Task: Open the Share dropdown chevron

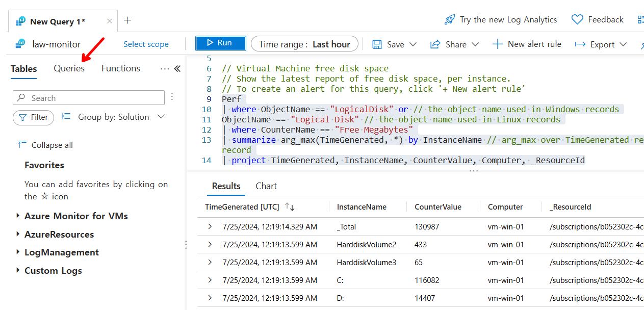Action: point(475,44)
